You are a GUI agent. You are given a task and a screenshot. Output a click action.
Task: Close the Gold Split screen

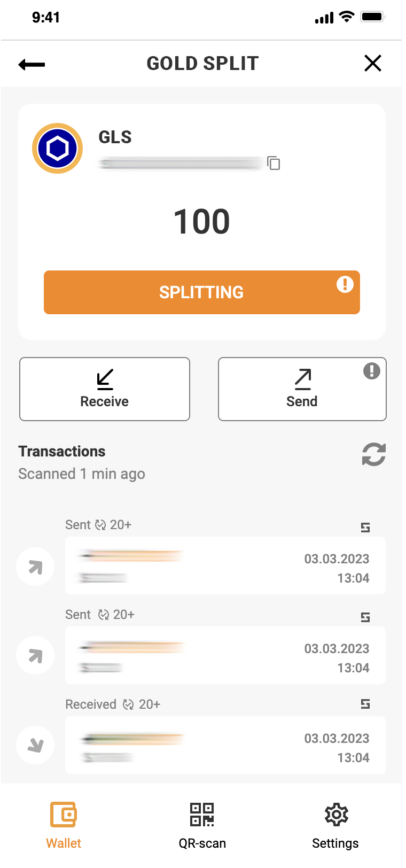[372, 64]
